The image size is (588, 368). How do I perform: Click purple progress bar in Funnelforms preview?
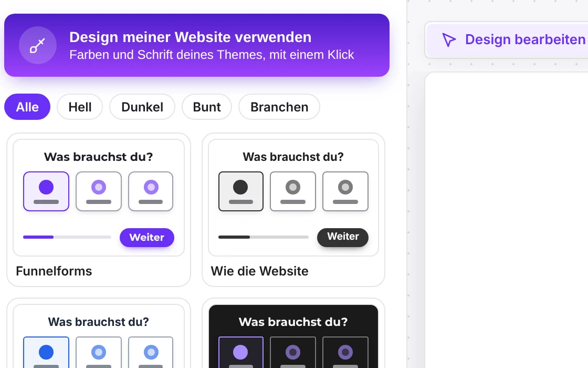pyautogui.click(x=67, y=237)
